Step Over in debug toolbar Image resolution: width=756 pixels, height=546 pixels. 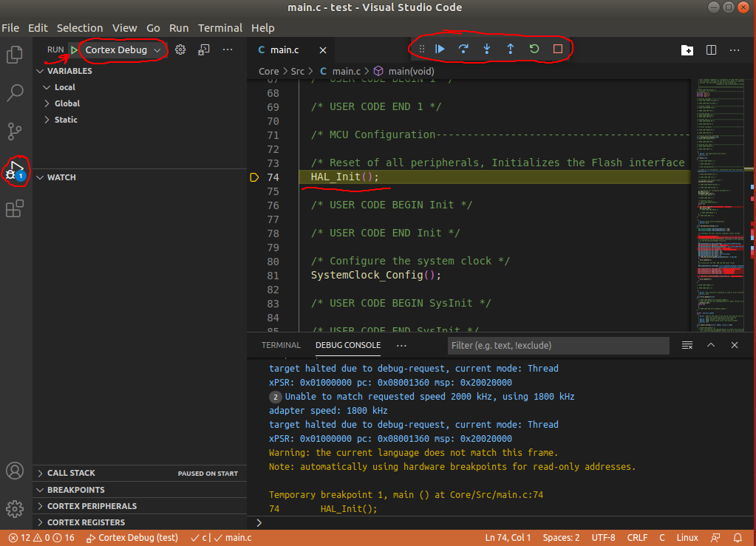click(463, 49)
